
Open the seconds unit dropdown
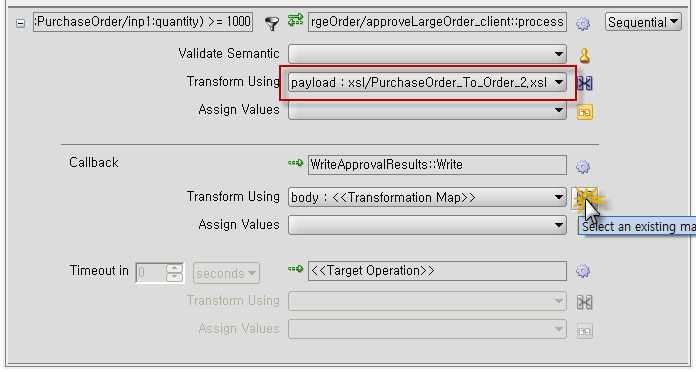226,273
